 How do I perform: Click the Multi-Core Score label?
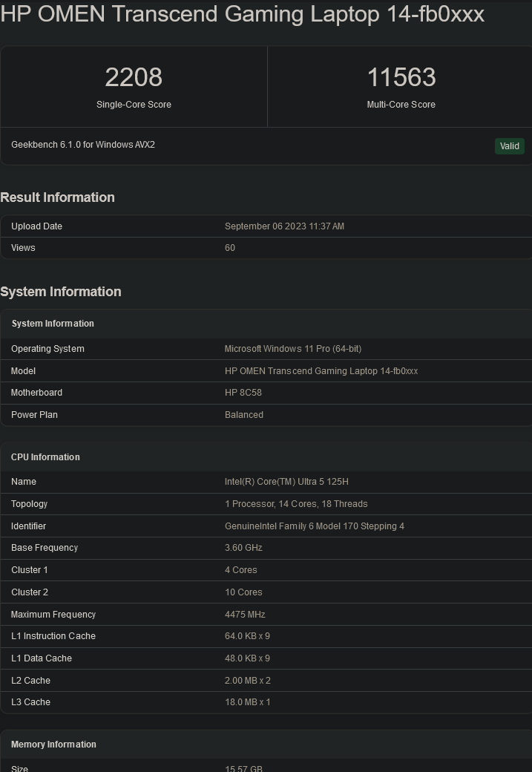click(x=401, y=105)
